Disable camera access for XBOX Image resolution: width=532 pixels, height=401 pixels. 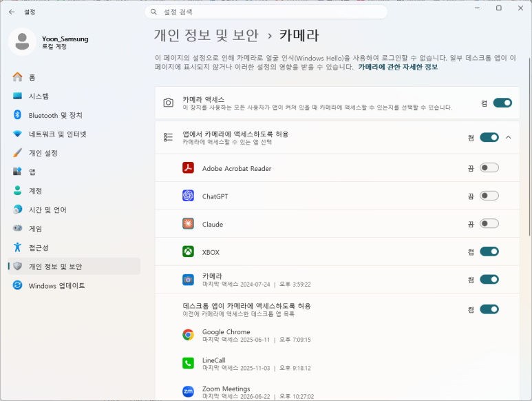coord(489,251)
